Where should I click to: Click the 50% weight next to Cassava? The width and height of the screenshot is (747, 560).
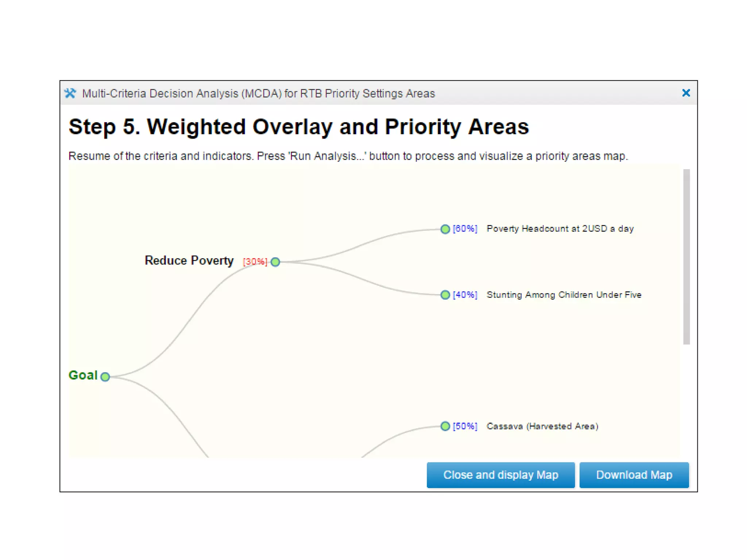tap(465, 426)
